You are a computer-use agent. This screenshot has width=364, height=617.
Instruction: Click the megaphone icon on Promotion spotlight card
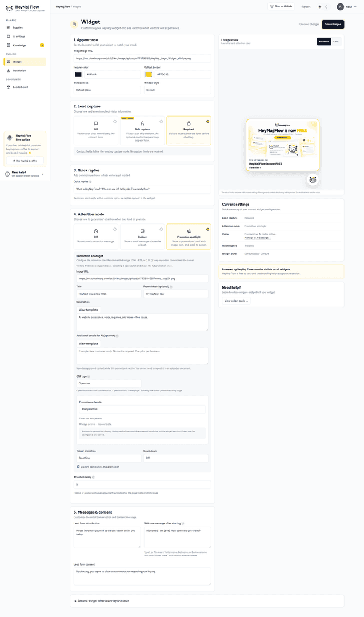point(189,231)
